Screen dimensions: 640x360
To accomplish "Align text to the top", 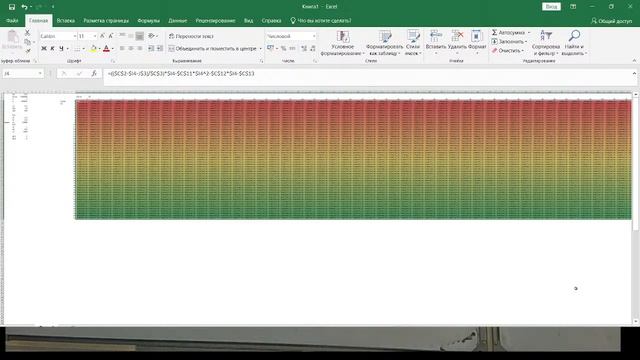I will 122,36.
